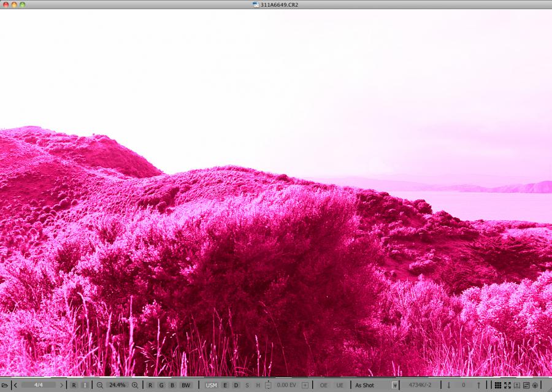The image size is (552, 392).
Task: Toggle fullscreen with the expand-arrows icon
Action: [507, 385]
